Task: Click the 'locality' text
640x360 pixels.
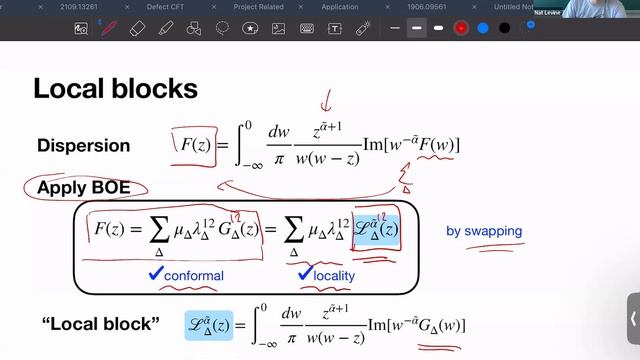Action: tap(334, 276)
